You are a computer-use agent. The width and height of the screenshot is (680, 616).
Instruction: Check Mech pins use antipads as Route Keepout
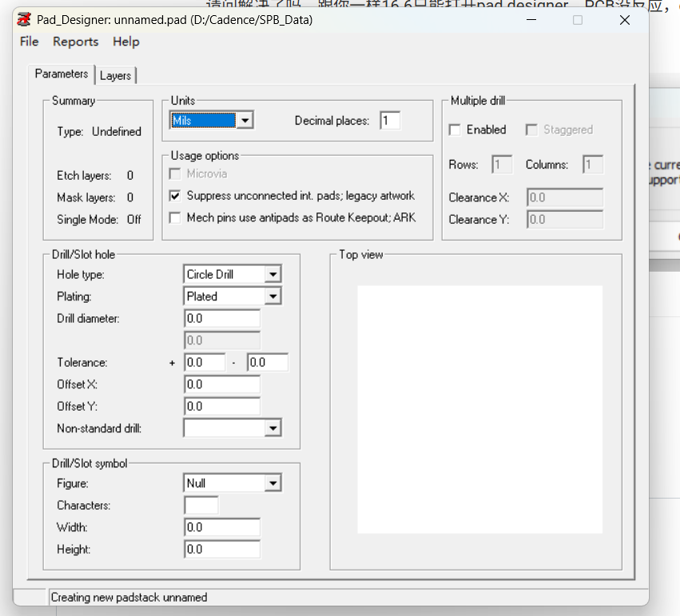[x=176, y=217]
